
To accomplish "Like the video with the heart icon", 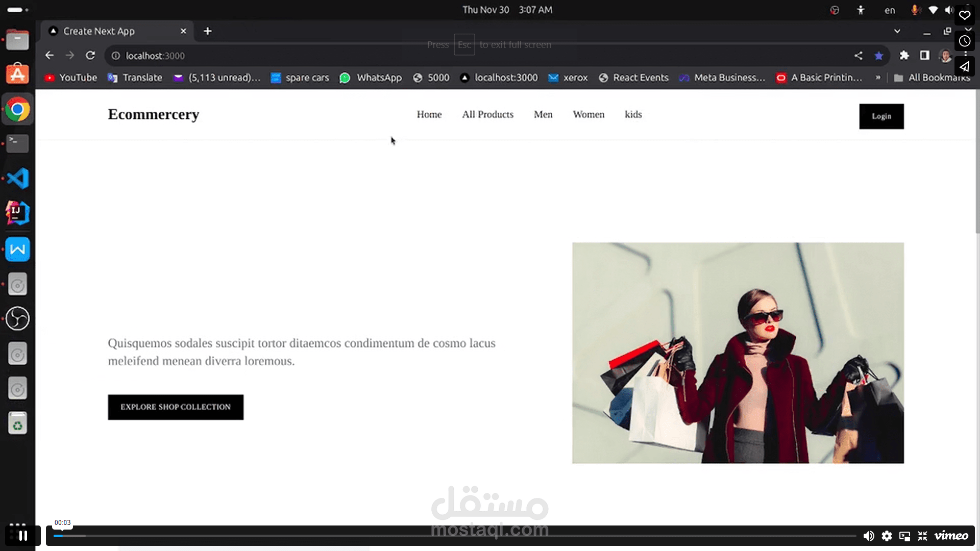I will 964,15.
